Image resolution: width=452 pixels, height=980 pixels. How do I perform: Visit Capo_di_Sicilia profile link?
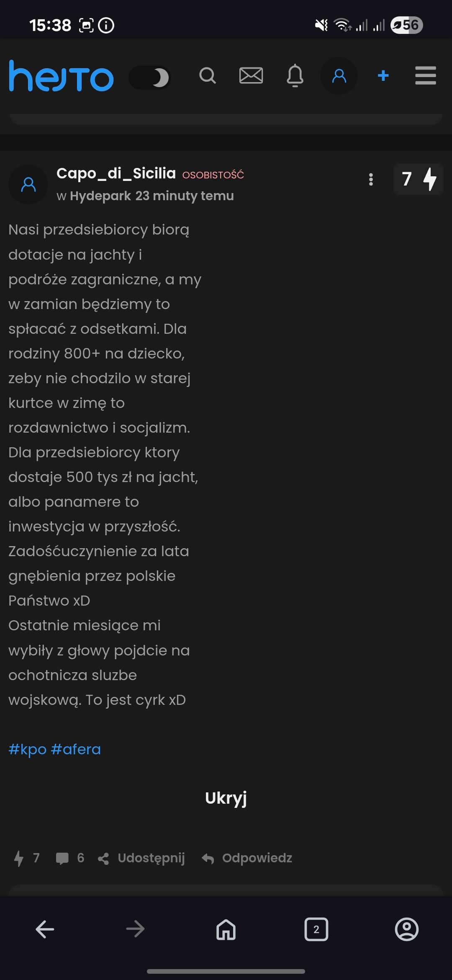point(116,173)
